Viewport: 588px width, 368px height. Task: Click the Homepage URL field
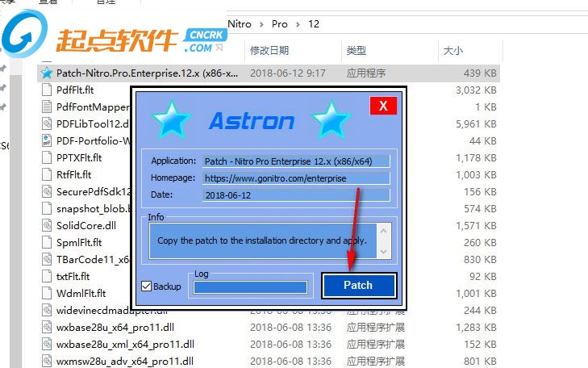(x=296, y=178)
